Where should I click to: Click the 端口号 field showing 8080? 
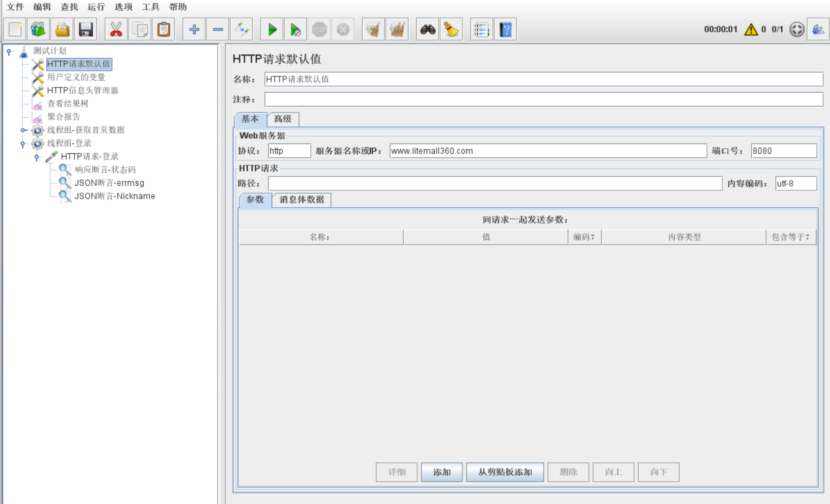click(x=784, y=151)
